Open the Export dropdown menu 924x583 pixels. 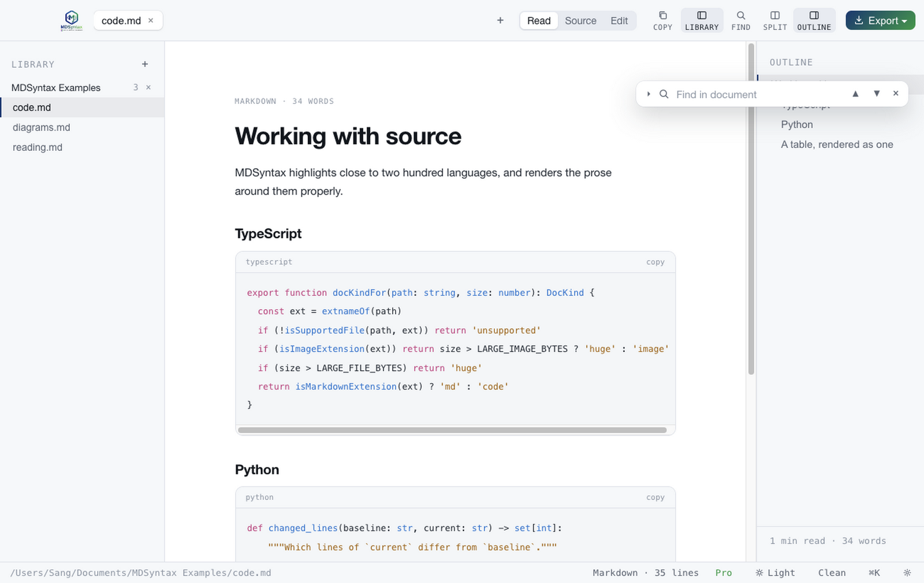point(880,20)
